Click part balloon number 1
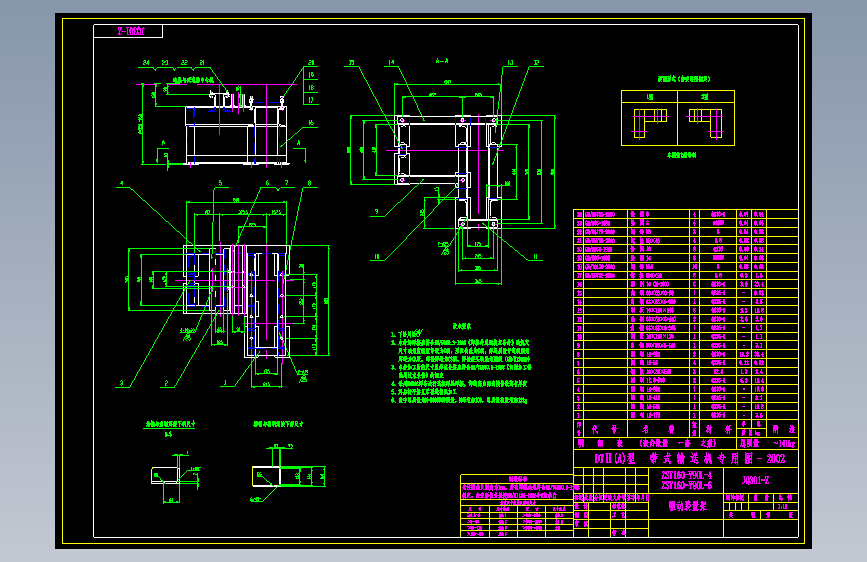Viewport: 867px width, 562px height. click(x=225, y=383)
